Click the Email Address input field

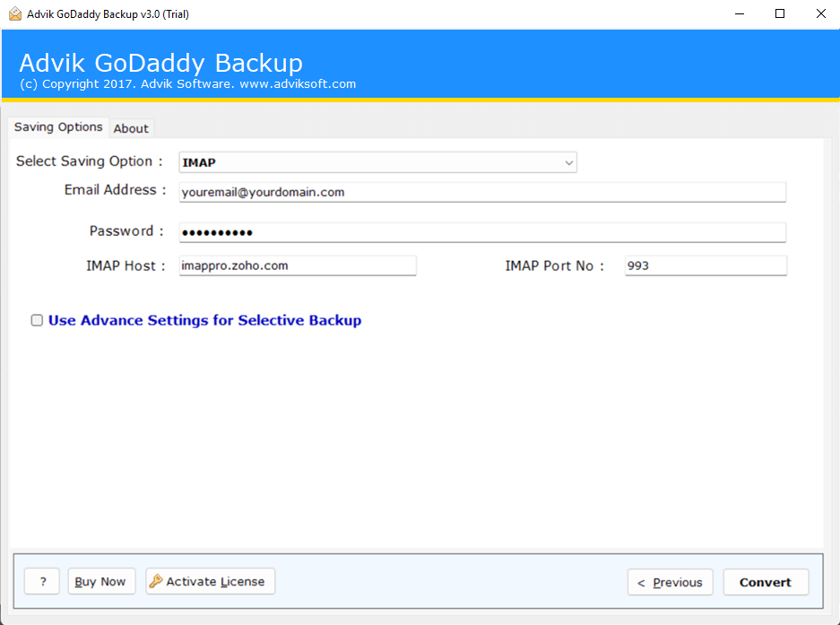click(482, 192)
